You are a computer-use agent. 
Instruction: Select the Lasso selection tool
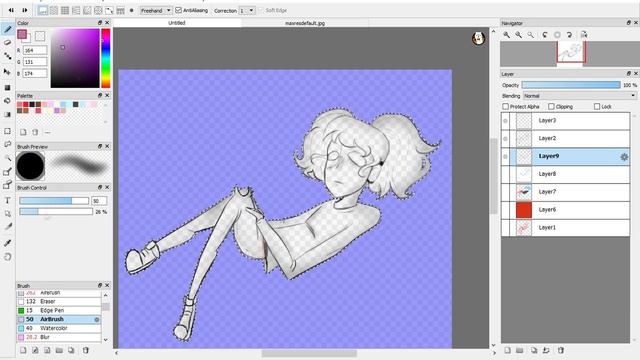pos(7,144)
